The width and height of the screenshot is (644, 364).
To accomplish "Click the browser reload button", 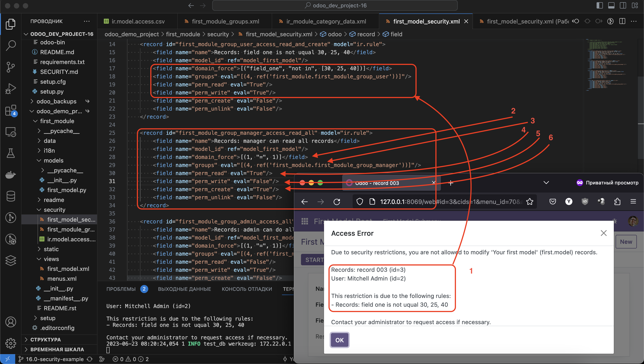I will tap(337, 201).
